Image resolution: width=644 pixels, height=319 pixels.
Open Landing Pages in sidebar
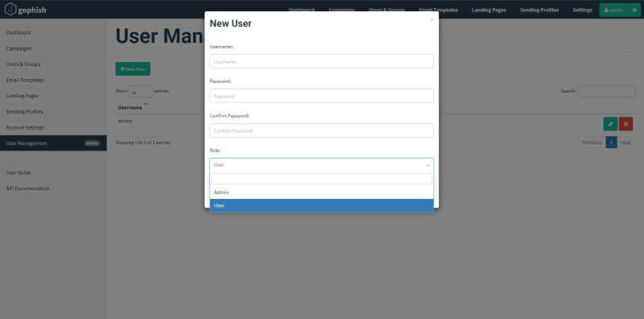coord(23,96)
